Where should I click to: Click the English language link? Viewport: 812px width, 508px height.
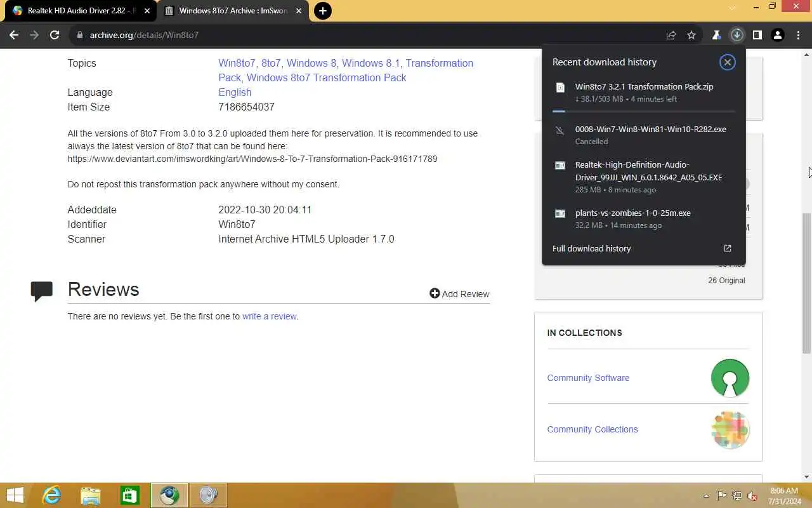tap(235, 92)
